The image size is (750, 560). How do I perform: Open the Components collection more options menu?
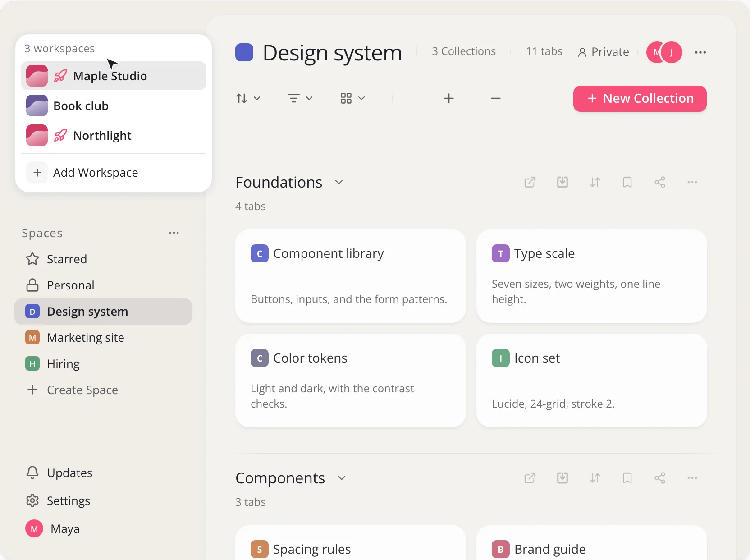coord(692,478)
